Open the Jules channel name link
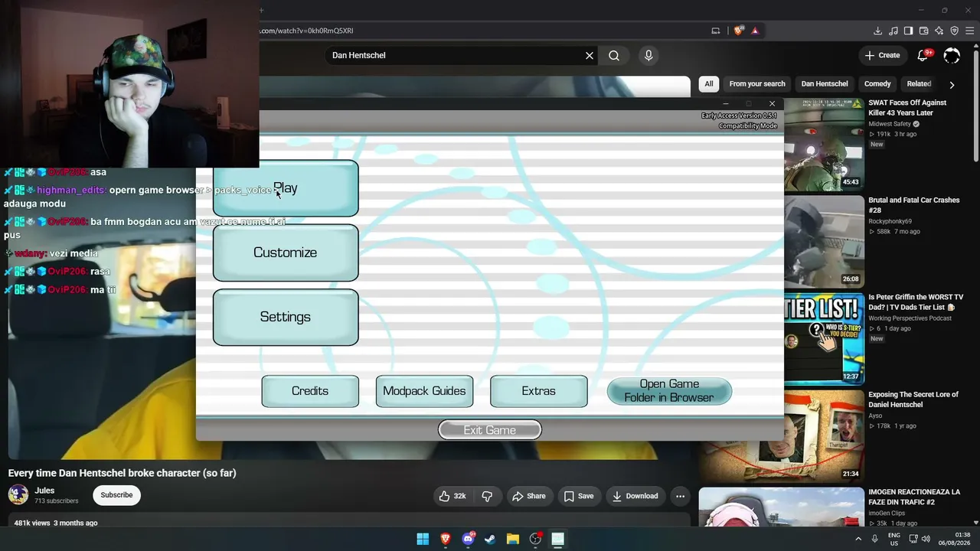 pos(44,491)
